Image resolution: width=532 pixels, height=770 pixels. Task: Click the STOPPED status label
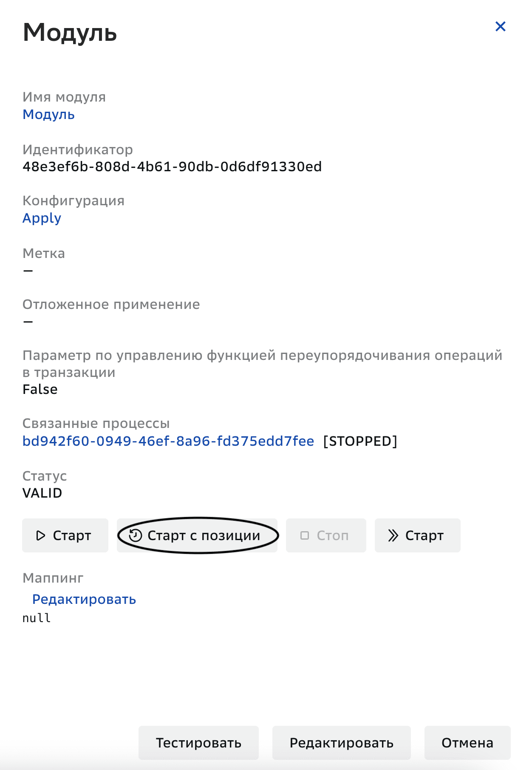point(359,441)
